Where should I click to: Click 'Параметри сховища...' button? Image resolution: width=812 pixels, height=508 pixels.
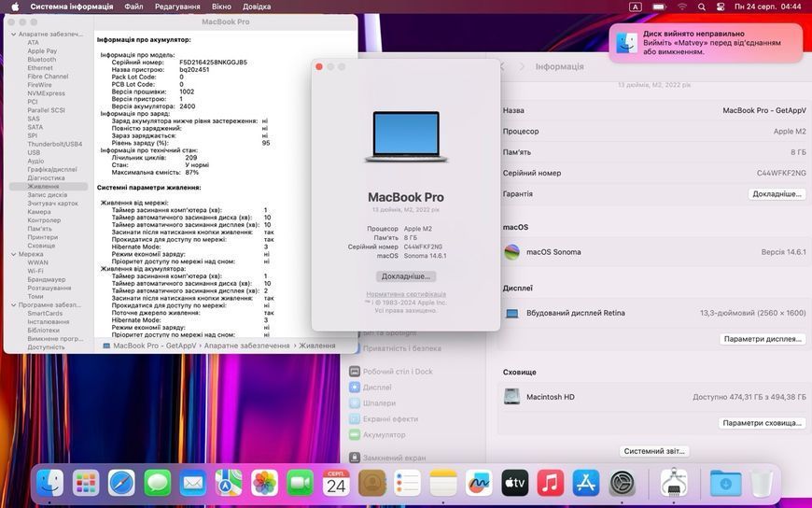point(762,423)
